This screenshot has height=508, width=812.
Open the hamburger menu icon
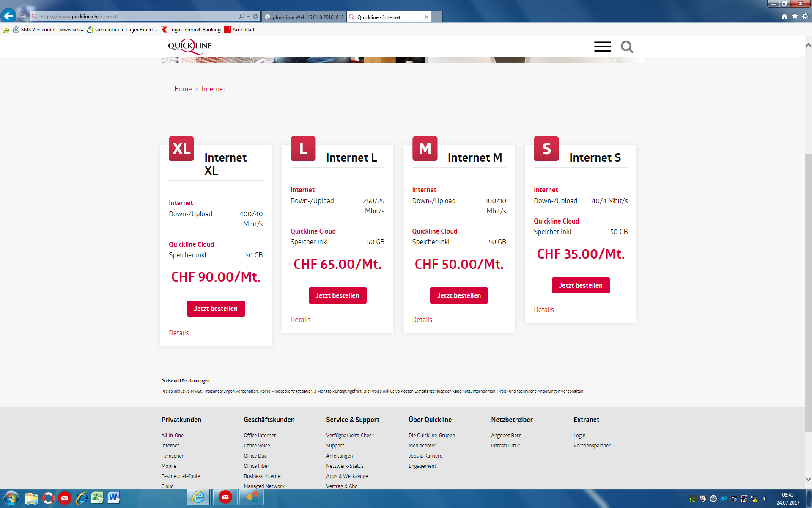point(602,47)
